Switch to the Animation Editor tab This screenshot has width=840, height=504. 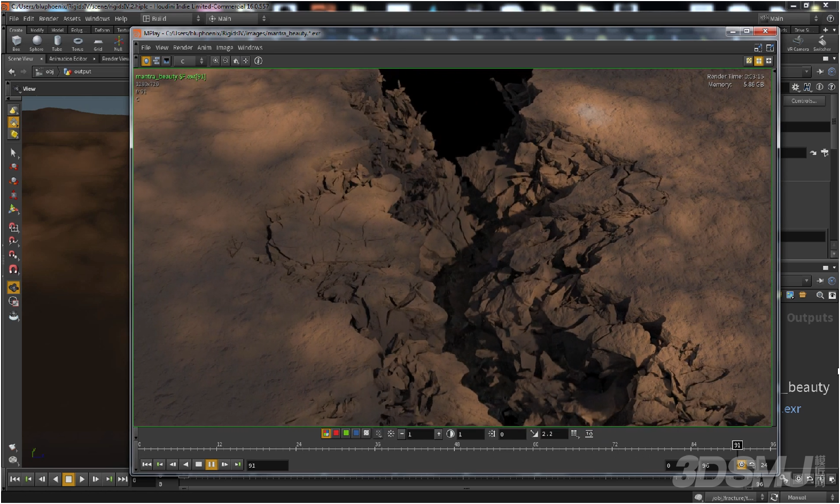click(x=68, y=59)
